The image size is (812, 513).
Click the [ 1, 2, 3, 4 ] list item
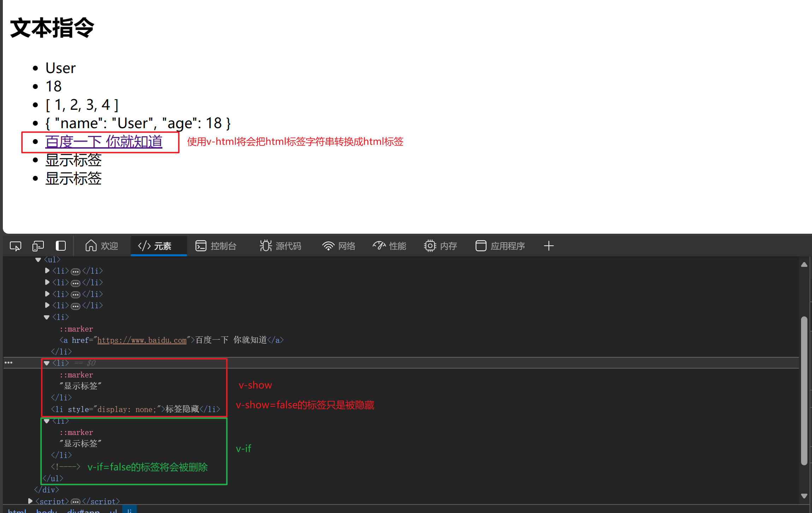[x=82, y=105]
